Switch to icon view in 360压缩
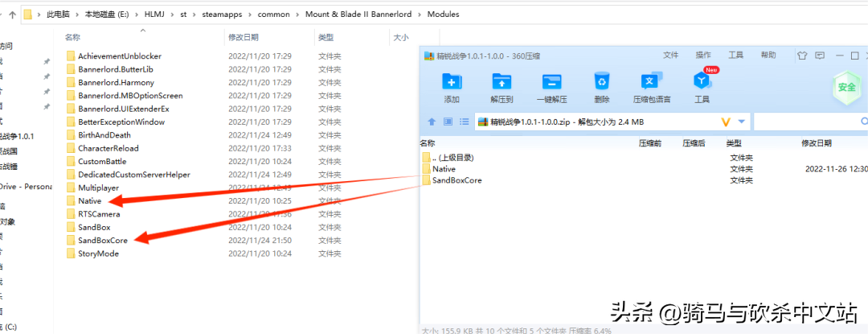868x334 pixels. click(448, 122)
